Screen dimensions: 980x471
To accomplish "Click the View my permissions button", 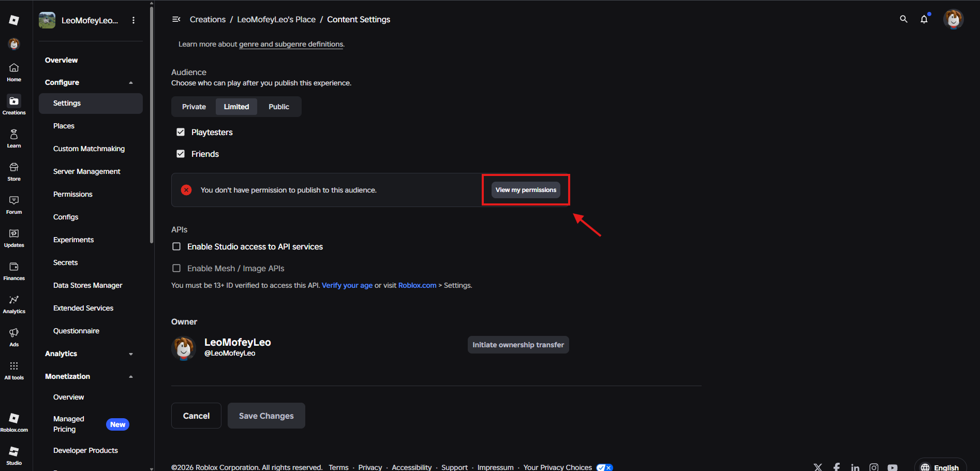I will pos(526,190).
